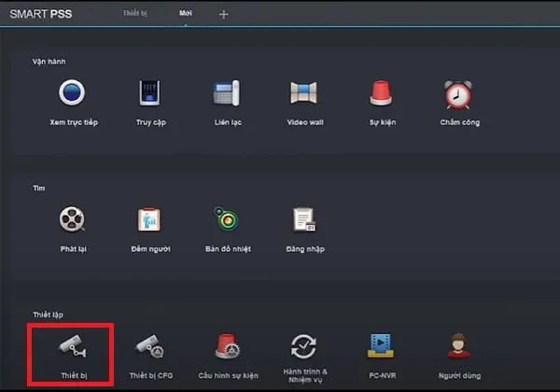This screenshot has height=392, width=560.
Task: Open Thiết bị CFG device config icon
Action: click(x=150, y=347)
